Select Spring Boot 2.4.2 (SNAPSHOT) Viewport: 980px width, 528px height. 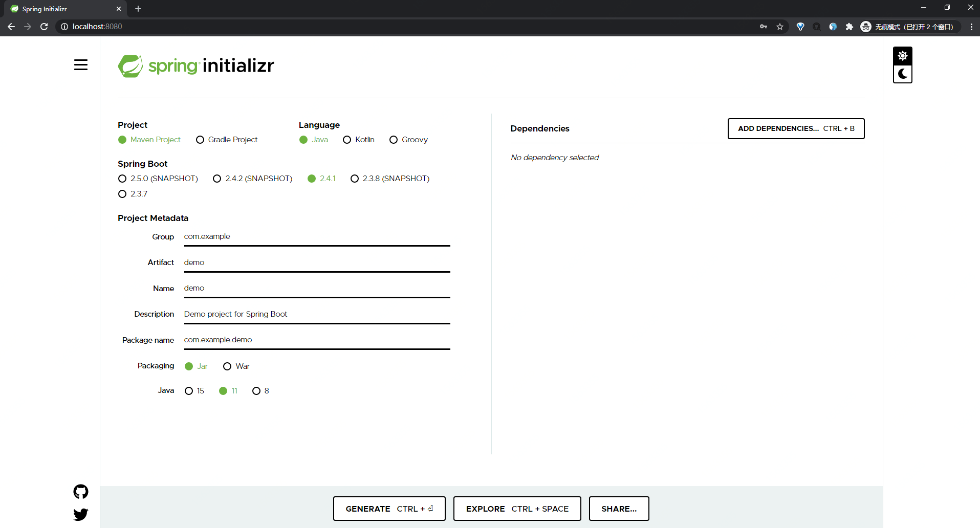253,179
